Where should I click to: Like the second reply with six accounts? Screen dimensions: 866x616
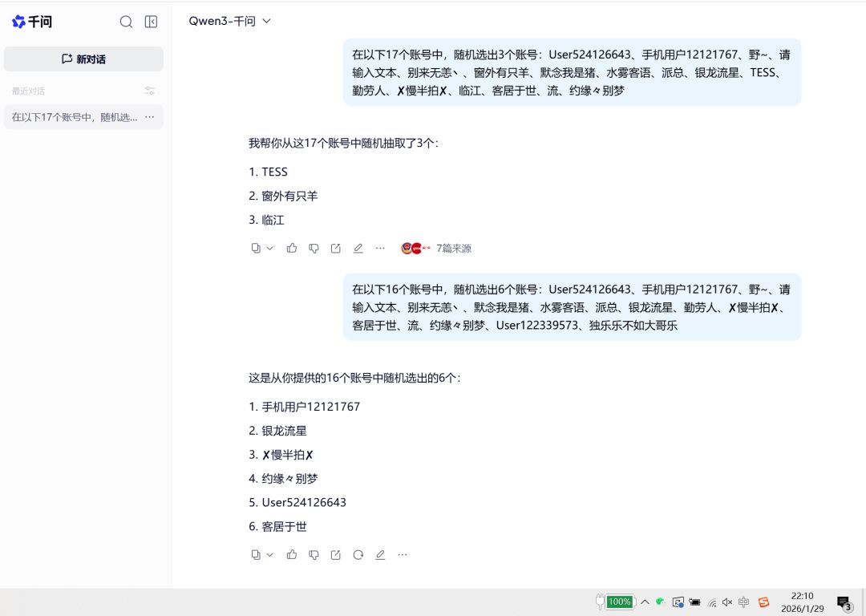pos(292,555)
